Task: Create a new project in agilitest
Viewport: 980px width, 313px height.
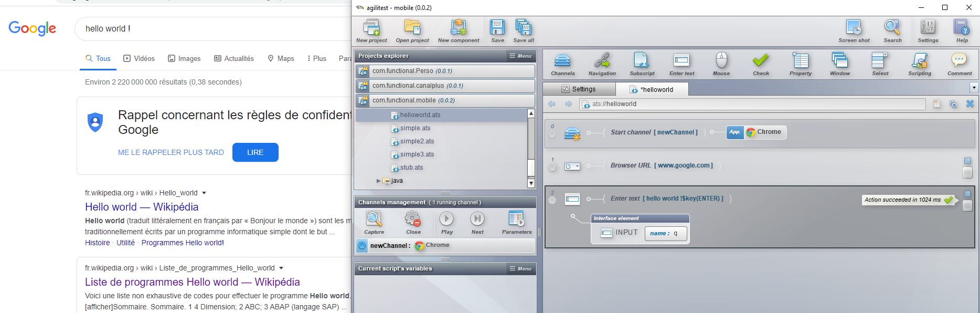Action: (x=371, y=31)
